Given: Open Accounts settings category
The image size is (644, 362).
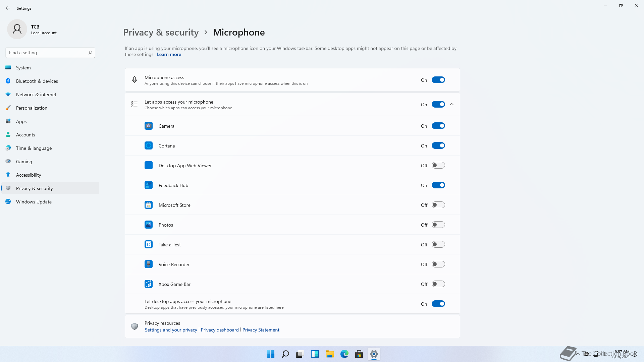Looking at the screenshot, I should [x=50, y=135].
